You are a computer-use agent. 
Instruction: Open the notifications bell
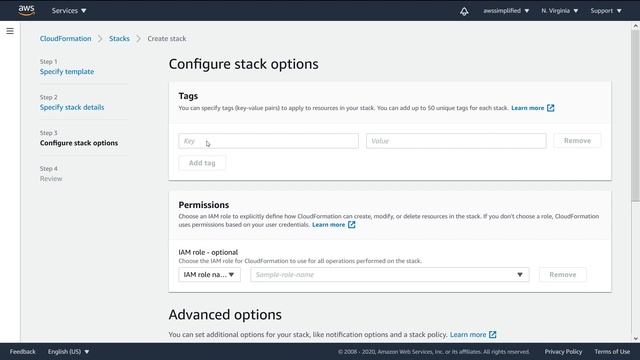[464, 11]
